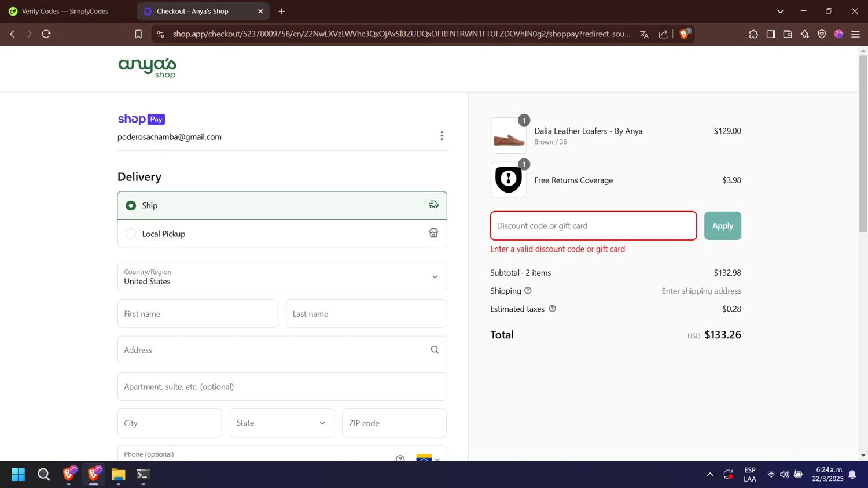Viewport: 868px width, 488px height.
Task: Open the Windows Start menu
Action: [19, 475]
